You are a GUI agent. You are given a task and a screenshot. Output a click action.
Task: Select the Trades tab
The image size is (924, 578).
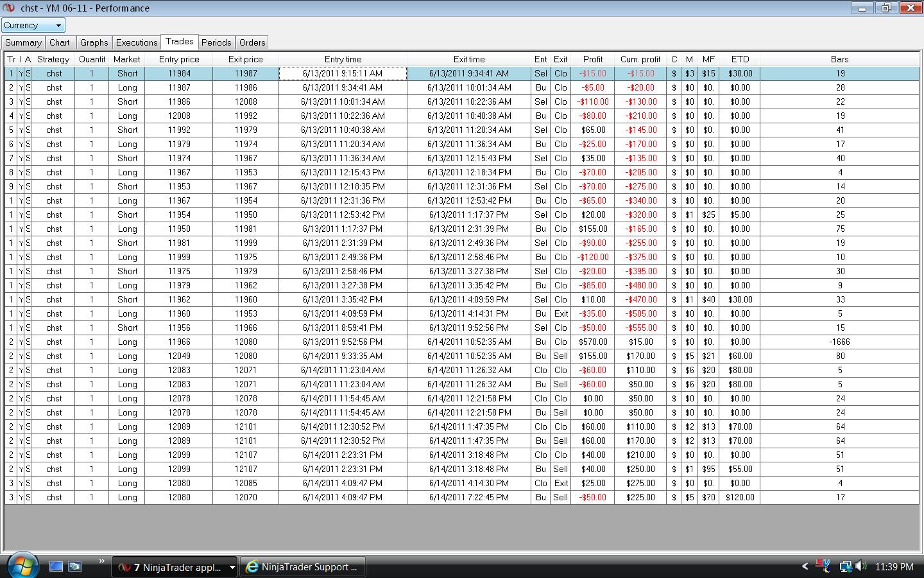[x=180, y=42]
